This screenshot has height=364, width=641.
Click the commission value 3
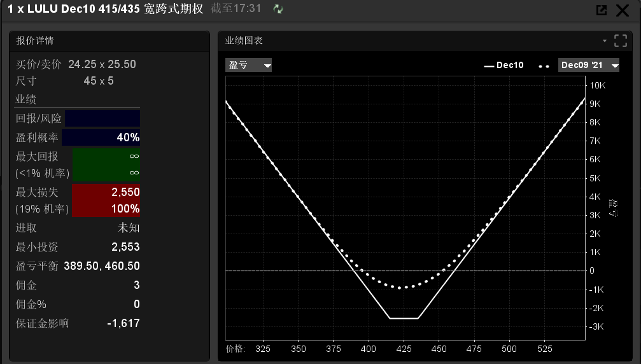(137, 285)
